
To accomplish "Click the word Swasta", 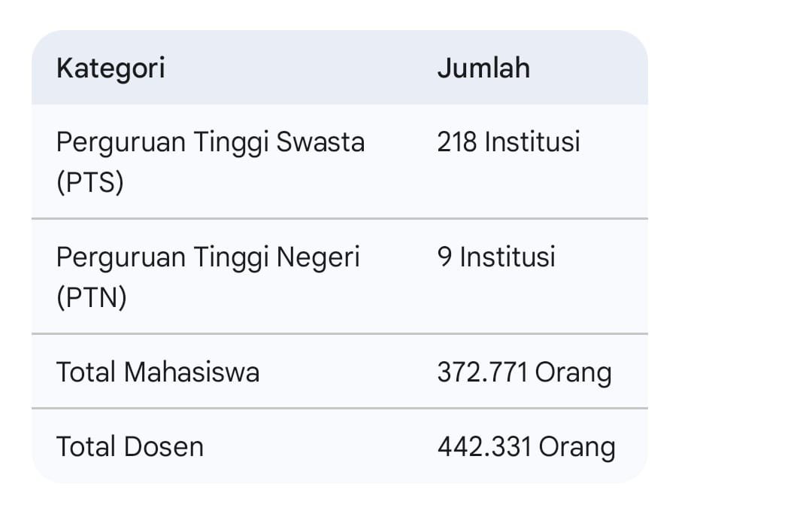I will coord(320,142).
